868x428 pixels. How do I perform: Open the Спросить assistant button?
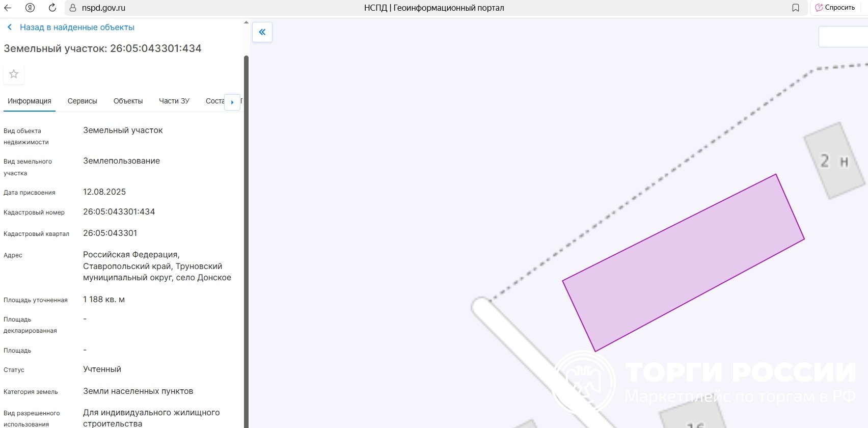(835, 8)
